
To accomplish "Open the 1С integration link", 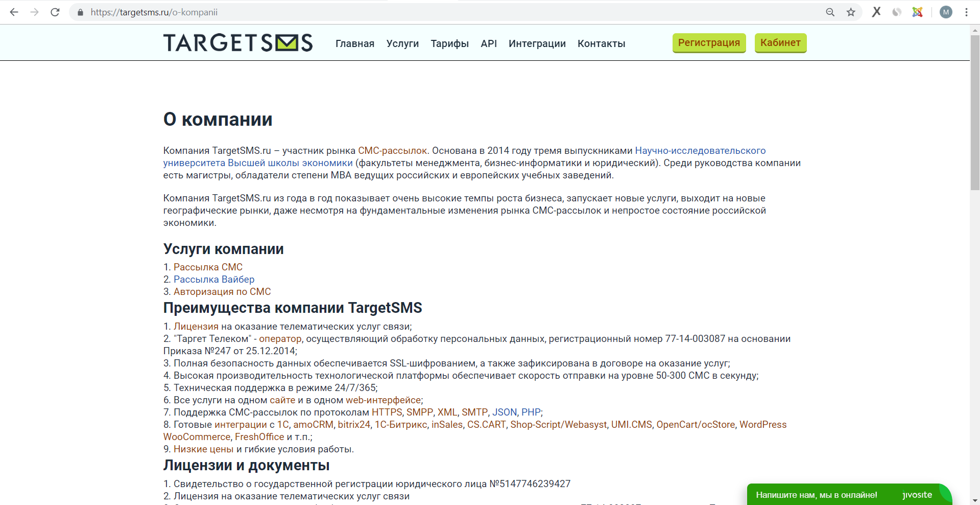I will point(283,425).
